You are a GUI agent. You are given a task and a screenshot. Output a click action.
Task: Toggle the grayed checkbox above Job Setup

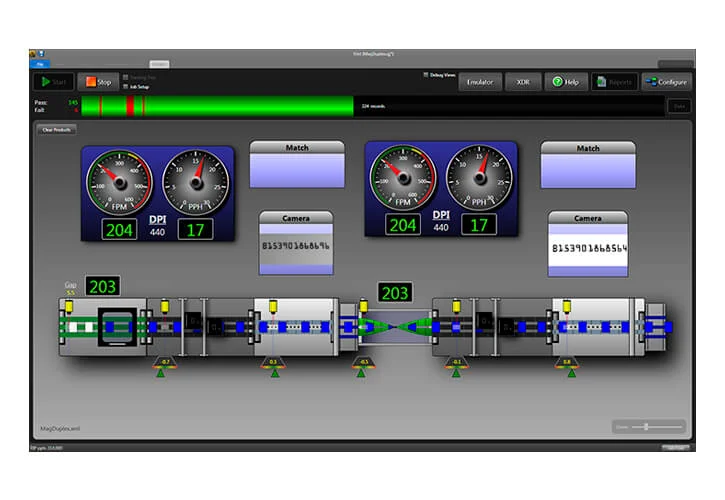tap(125, 77)
